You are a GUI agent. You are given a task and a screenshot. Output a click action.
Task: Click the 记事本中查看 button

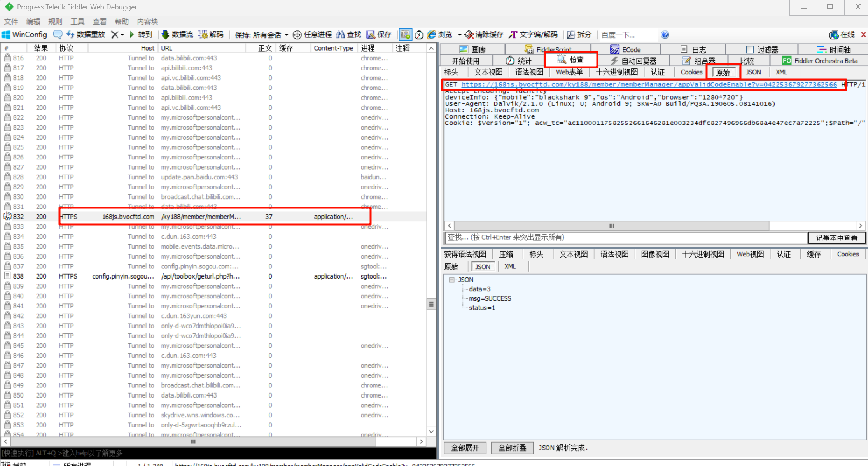pyautogui.click(x=836, y=237)
